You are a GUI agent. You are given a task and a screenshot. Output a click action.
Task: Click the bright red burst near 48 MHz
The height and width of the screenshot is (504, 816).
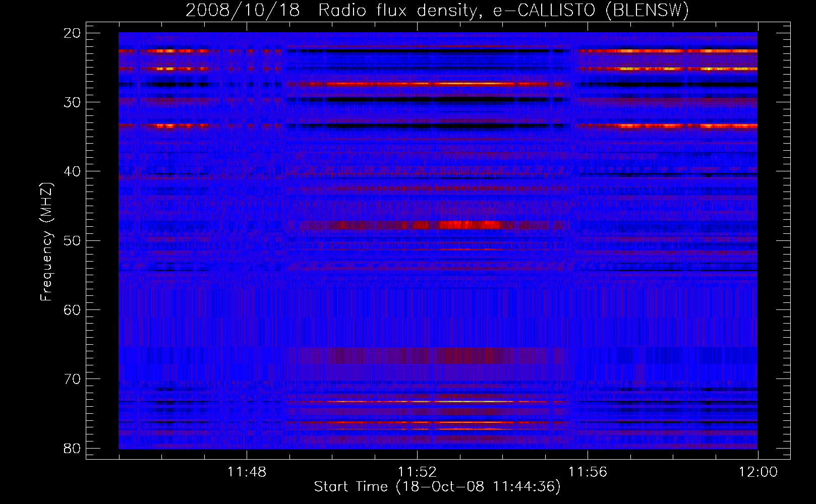(x=469, y=225)
